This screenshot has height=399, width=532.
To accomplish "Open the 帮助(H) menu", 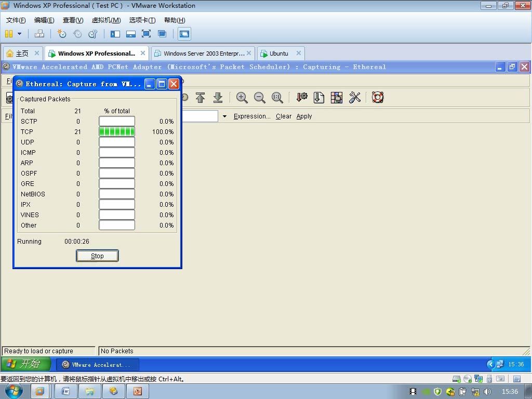I will 175,20.
